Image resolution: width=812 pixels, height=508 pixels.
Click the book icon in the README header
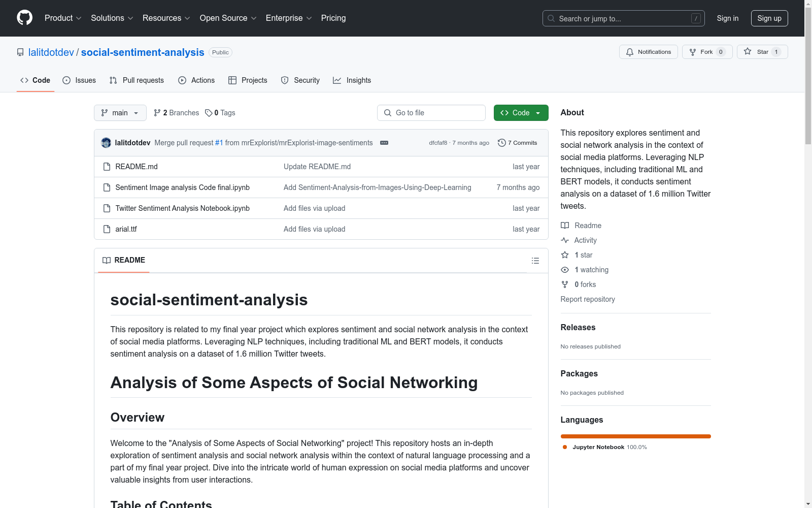click(107, 260)
